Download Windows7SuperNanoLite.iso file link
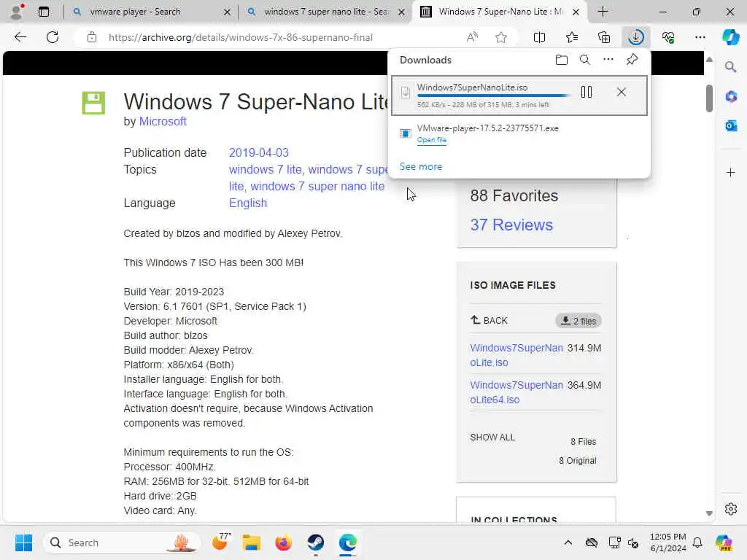 516,355
